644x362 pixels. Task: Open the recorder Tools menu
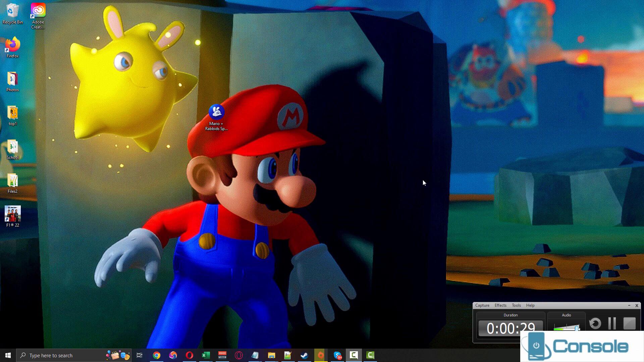(516, 305)
